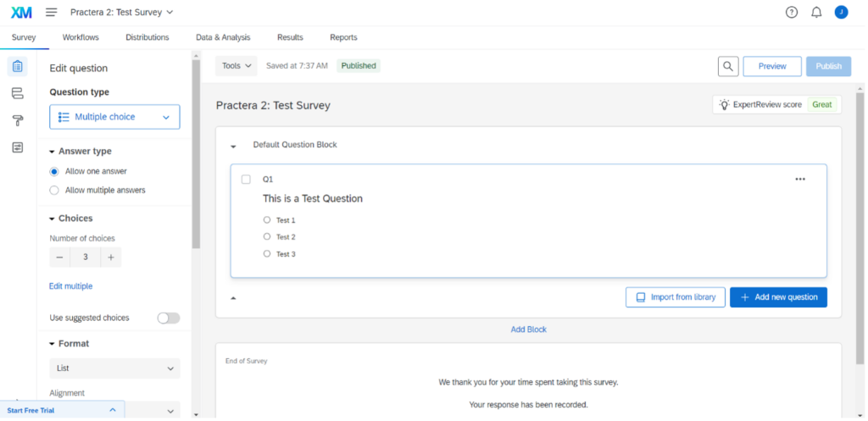Open the Multiple choice question type dropdown
This screenshot has width=868, height=421.
114,117
